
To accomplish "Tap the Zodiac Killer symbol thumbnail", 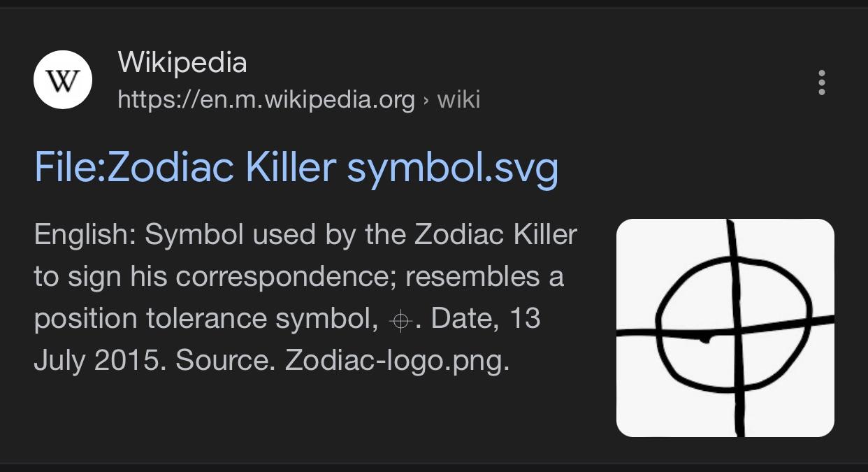I will [x=725, y=328].
